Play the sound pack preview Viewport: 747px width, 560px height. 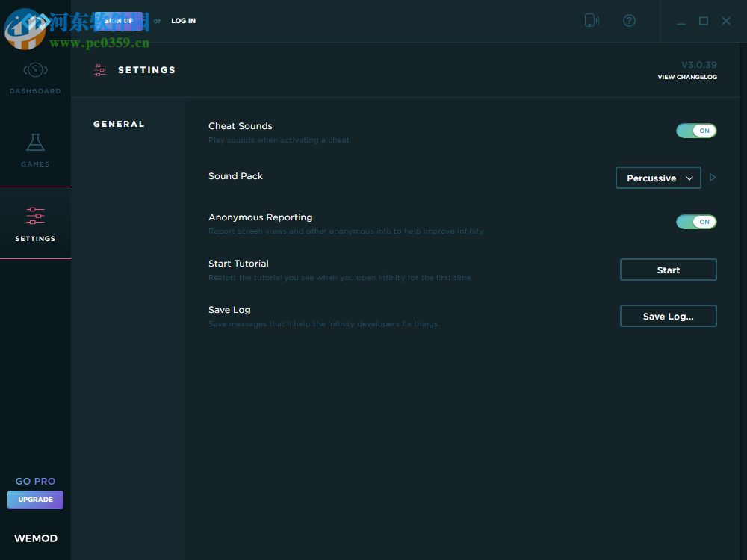[713, 178]
